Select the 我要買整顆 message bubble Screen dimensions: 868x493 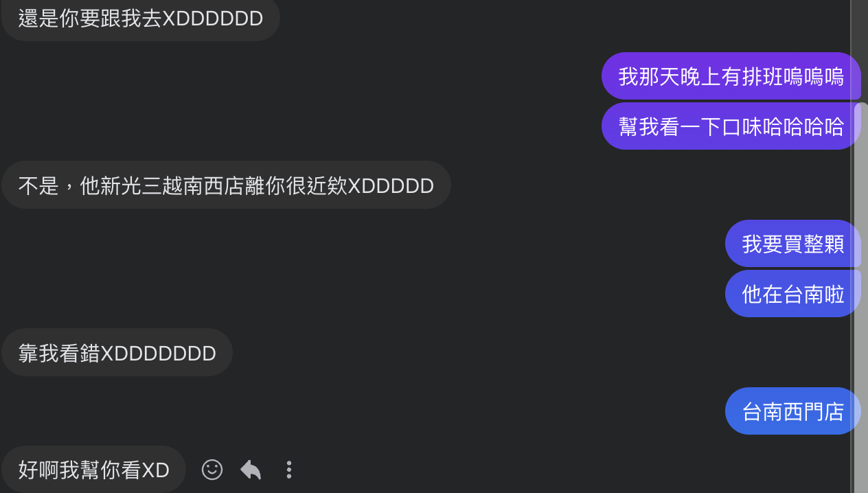pyautogui.click(x=793, y=244)
